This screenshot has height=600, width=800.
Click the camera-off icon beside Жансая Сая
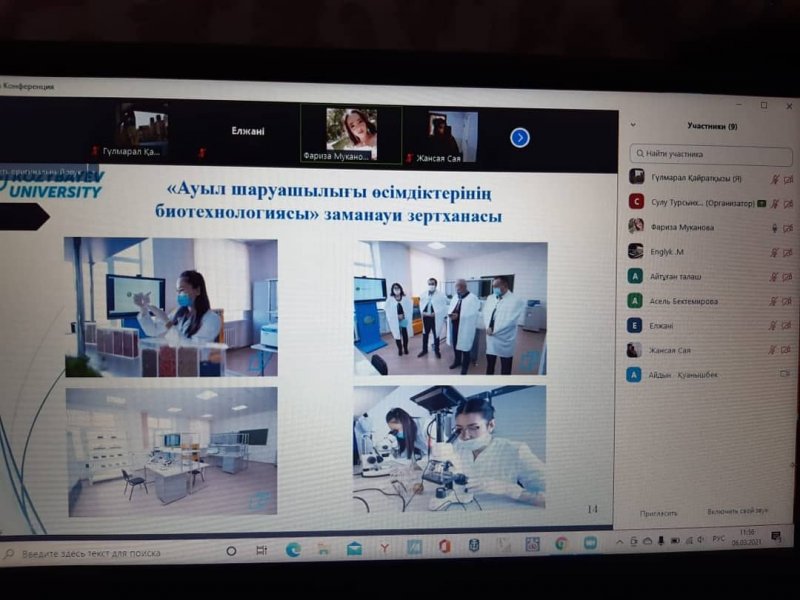click(787, 350)
